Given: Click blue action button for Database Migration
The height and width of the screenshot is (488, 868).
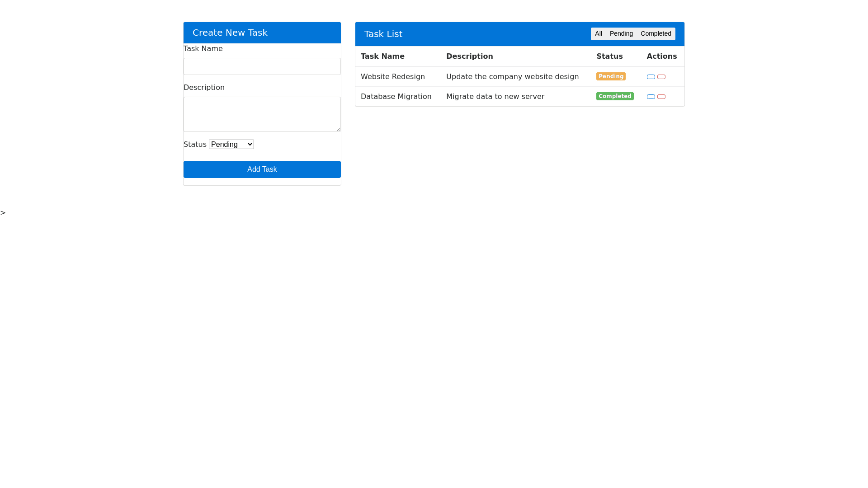Looking at the screenshot, I should coord(651,97).
